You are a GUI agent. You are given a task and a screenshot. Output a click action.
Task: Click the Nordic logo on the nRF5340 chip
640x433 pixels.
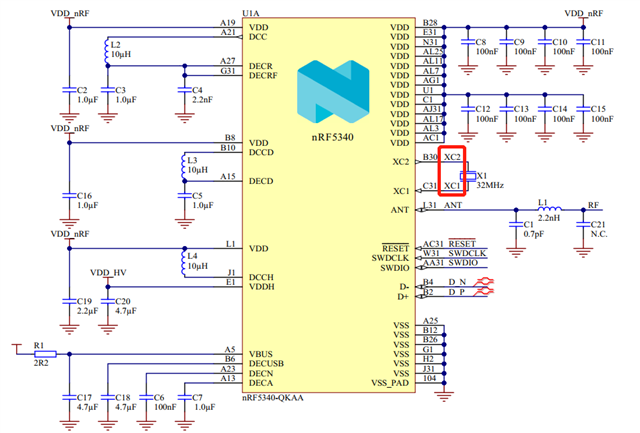click(x=333, y=91)
